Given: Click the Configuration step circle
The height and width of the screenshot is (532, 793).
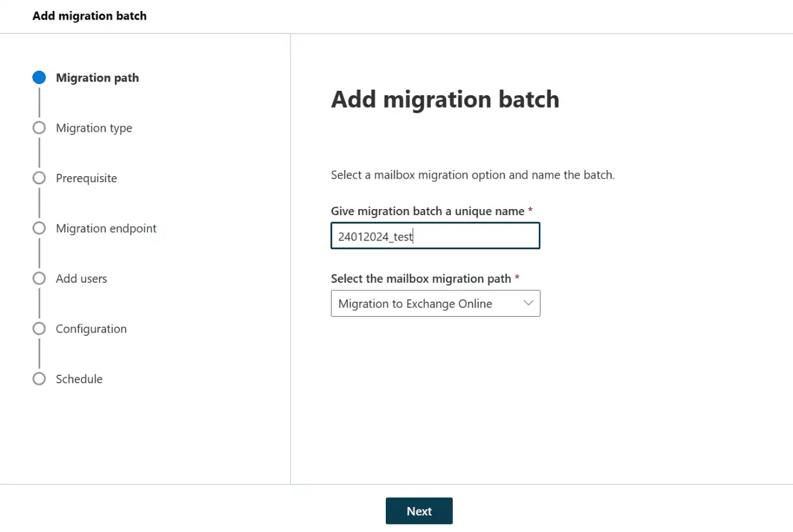Looking at the screenshot, I should pyautogui.click(x=39, y=328).
